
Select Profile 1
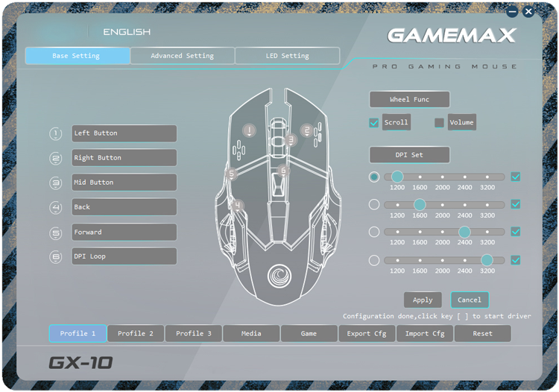78,334
